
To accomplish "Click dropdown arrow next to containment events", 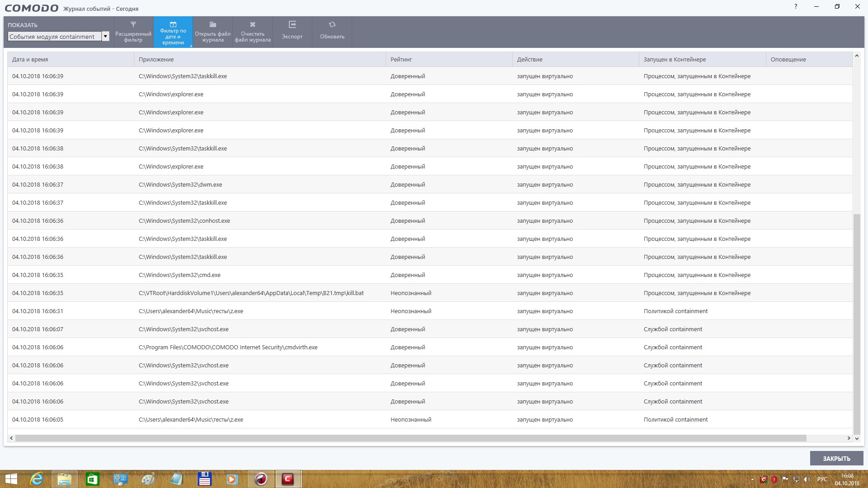I will [105, 37].
